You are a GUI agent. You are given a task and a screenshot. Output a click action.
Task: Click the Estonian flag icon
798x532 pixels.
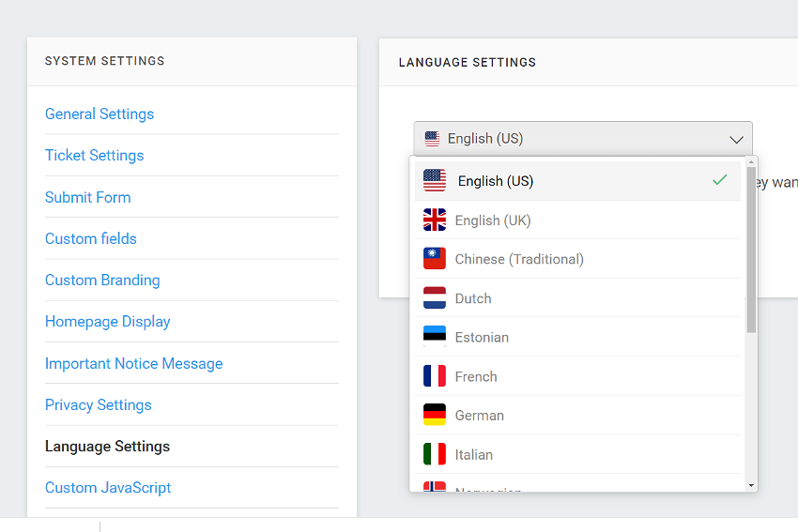click(434, 337)
